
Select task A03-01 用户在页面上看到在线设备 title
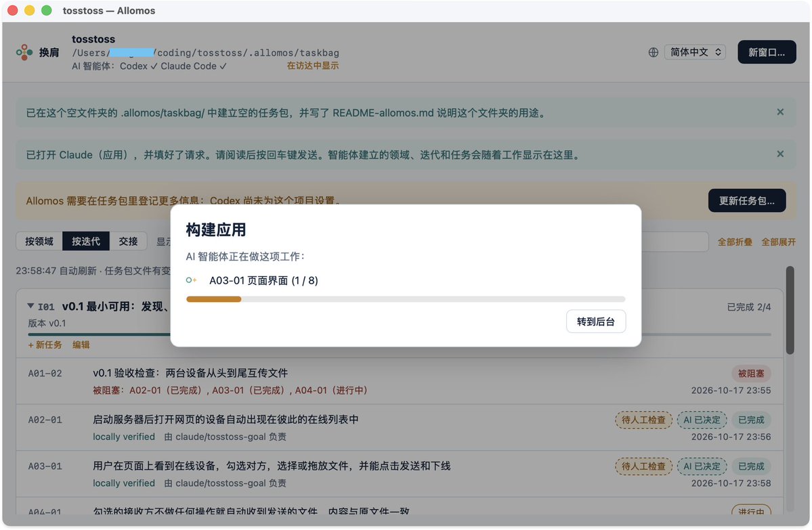pyautogui.click(x=272, y=466)
